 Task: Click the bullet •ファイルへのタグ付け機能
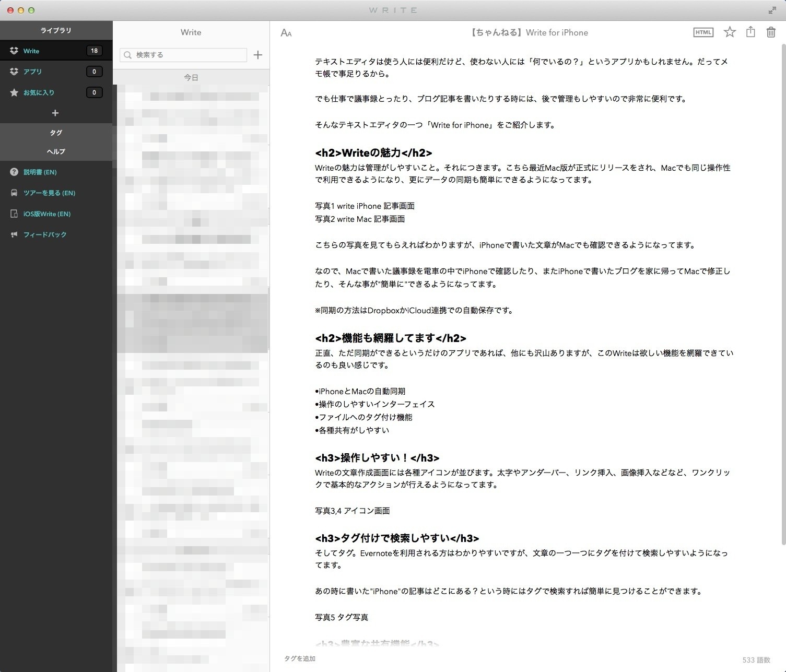(363, 417)
